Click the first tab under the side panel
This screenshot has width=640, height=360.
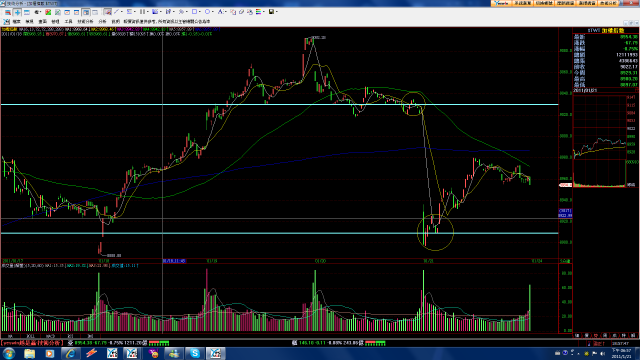click(x=577, y=336)
